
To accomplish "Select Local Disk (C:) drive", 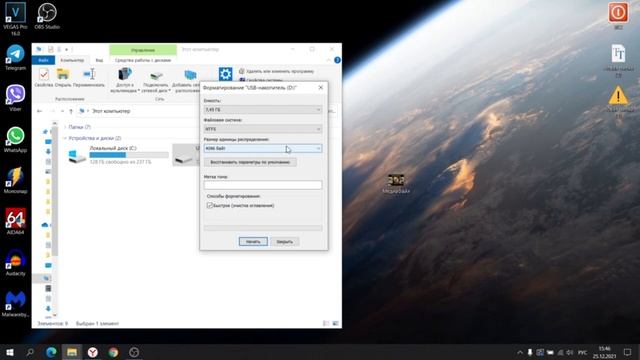I will click(x=118, y=155).
